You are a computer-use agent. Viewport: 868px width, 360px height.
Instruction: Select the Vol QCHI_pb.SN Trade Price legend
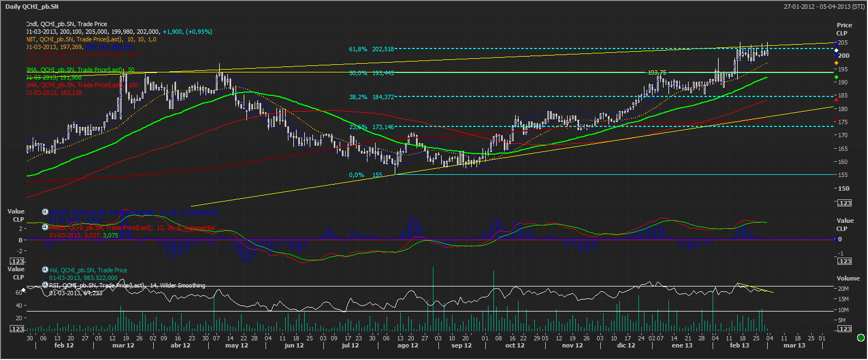[x=88, y=270]
